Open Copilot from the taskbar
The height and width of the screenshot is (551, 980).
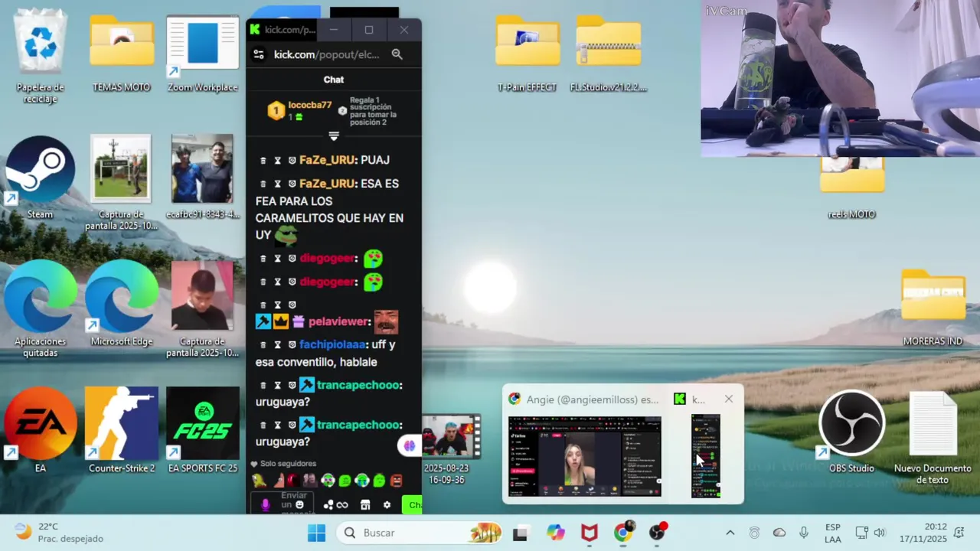556,533
